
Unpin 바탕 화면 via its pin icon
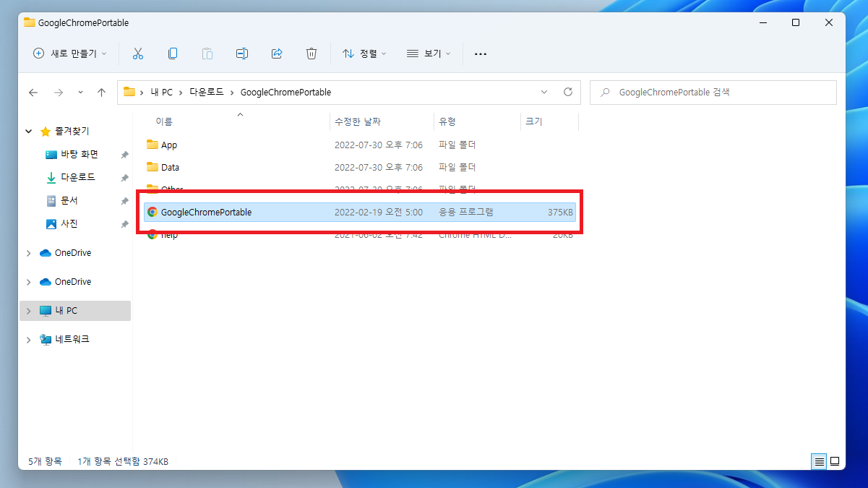pos(124,155)
